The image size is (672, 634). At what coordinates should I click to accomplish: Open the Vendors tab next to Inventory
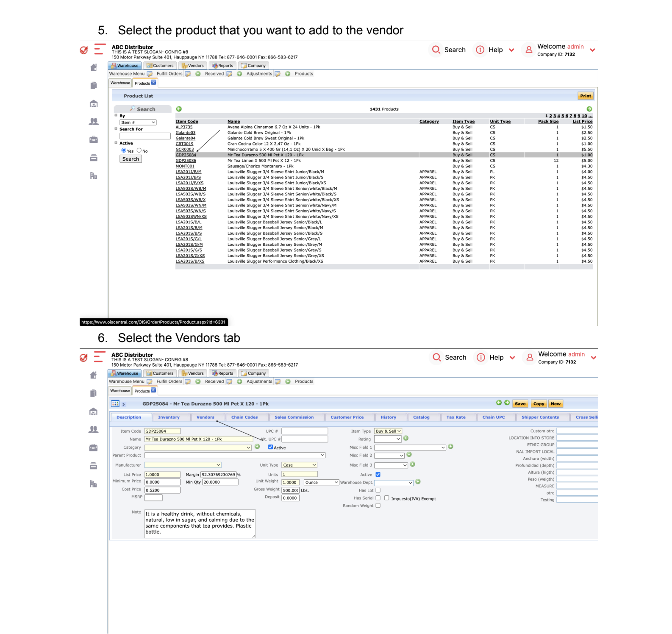(x=205, y=417)
